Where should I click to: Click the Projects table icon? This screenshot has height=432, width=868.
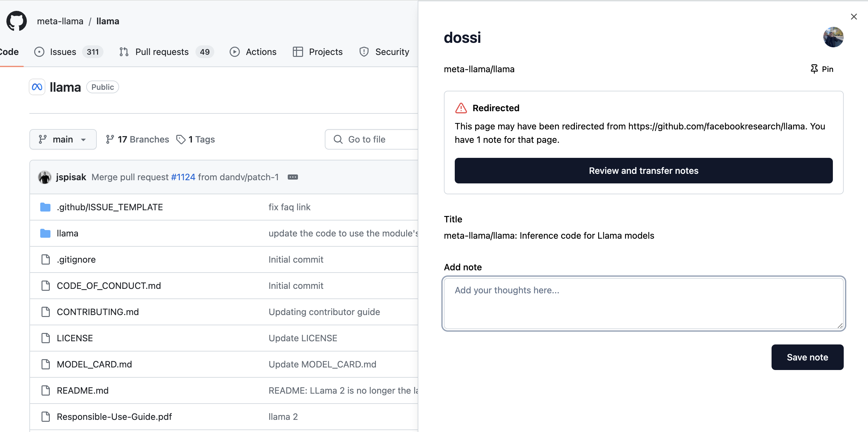(x=298, y=52)
